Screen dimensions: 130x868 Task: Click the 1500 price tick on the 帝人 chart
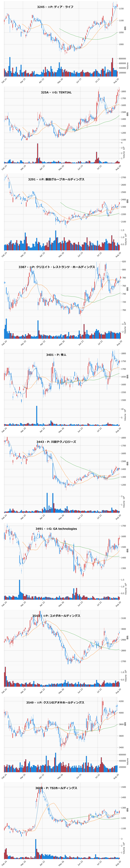coord(124,400)
